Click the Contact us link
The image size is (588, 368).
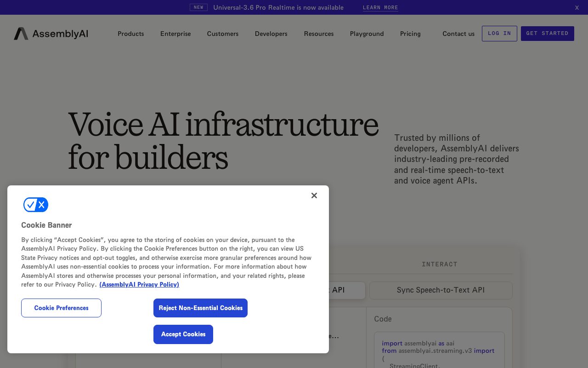[x=458, y=34]
